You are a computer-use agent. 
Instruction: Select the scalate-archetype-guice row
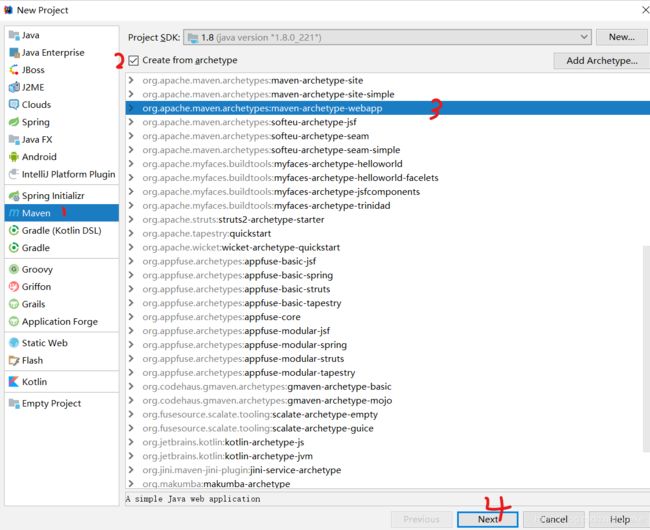(388, 428)
